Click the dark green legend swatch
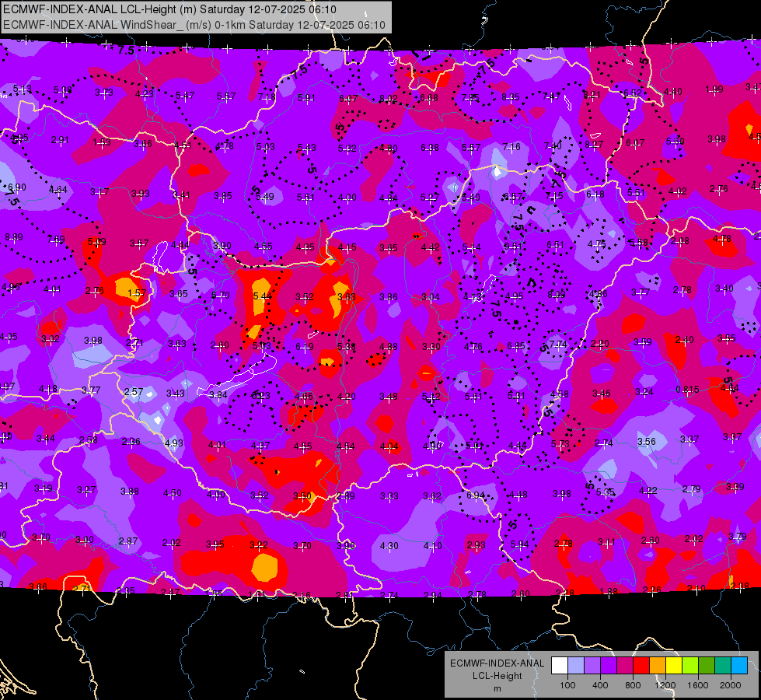The image size is (761, 700). click(707, 666)
